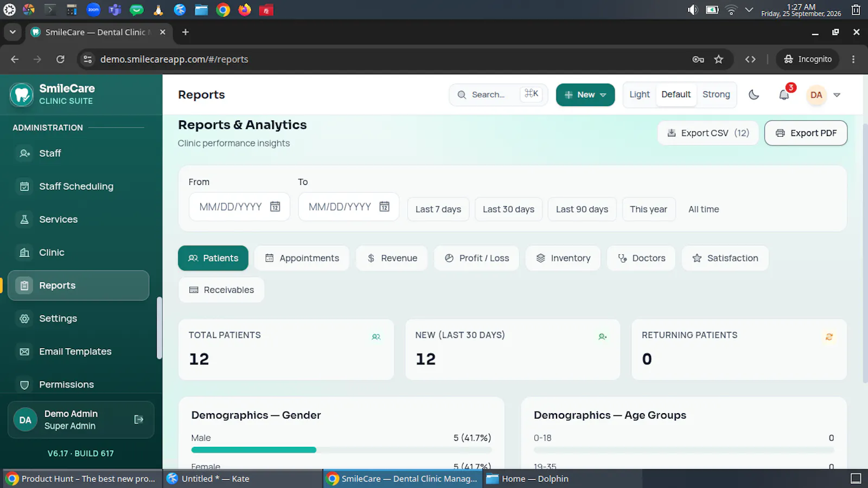Click the sidebar scrollbar
The height and width of the screenshot is (488, 868).
click(159, 328)
